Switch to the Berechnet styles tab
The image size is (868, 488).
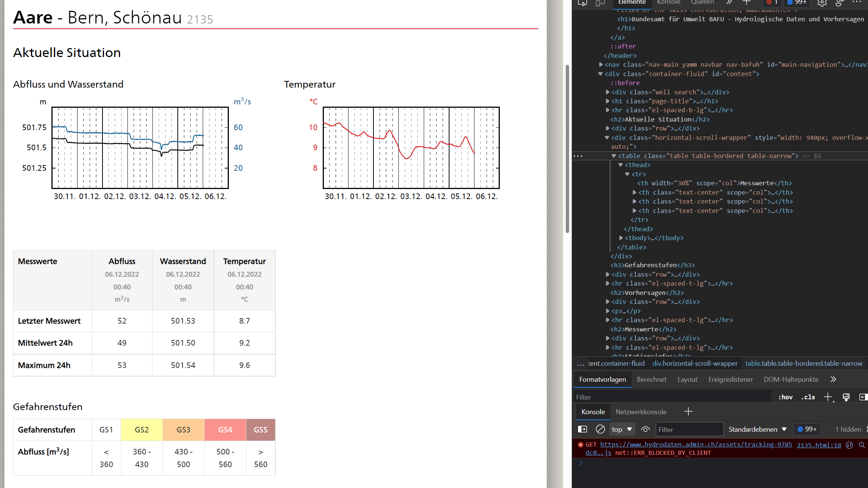tap(651, 380)
